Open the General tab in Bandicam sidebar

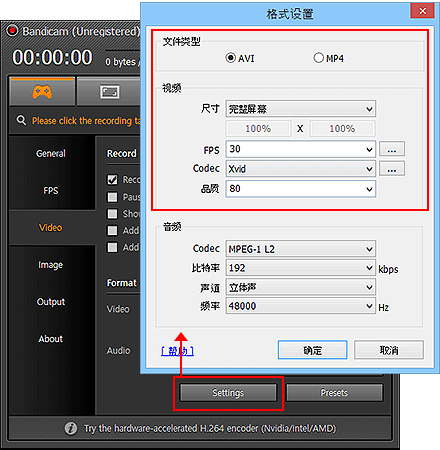click(51, 153)
